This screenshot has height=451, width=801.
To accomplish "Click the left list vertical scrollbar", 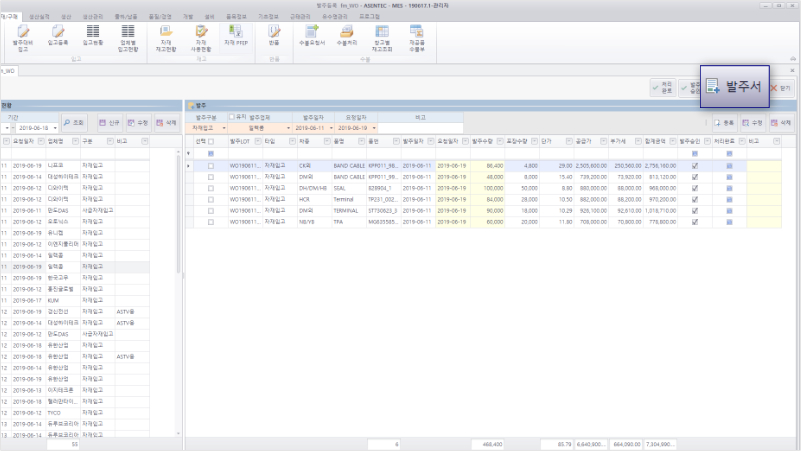I will 178,215.
